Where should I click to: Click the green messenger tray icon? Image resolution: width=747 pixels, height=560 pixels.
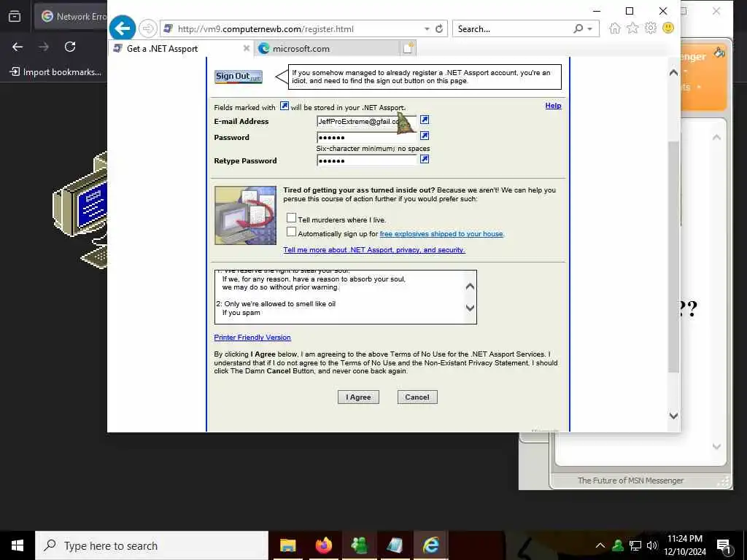pos(618,545)
